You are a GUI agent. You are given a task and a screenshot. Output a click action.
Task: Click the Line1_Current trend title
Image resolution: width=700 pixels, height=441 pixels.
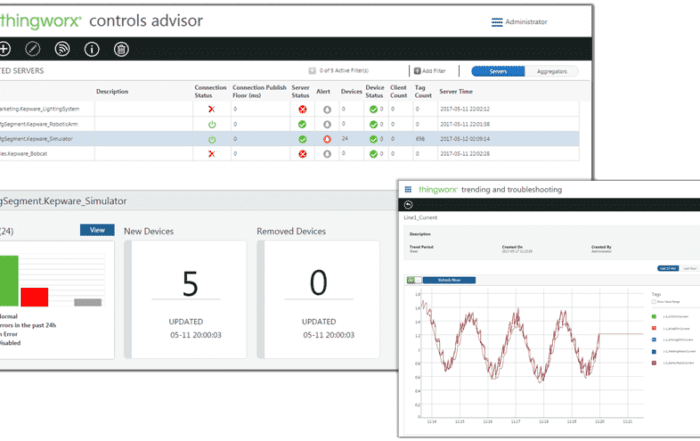pos(420,218)
